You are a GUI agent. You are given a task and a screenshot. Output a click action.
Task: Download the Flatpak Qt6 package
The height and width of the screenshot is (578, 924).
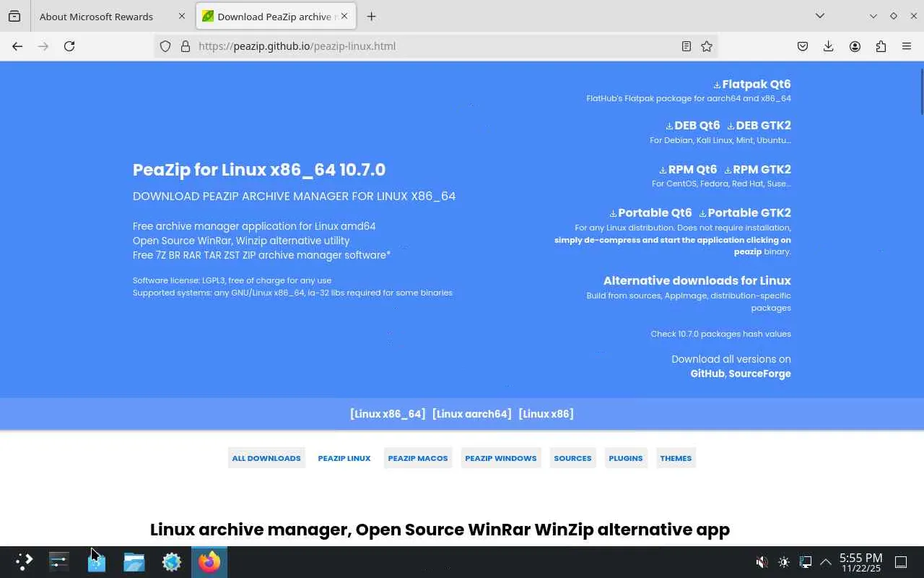pos(752,84)
